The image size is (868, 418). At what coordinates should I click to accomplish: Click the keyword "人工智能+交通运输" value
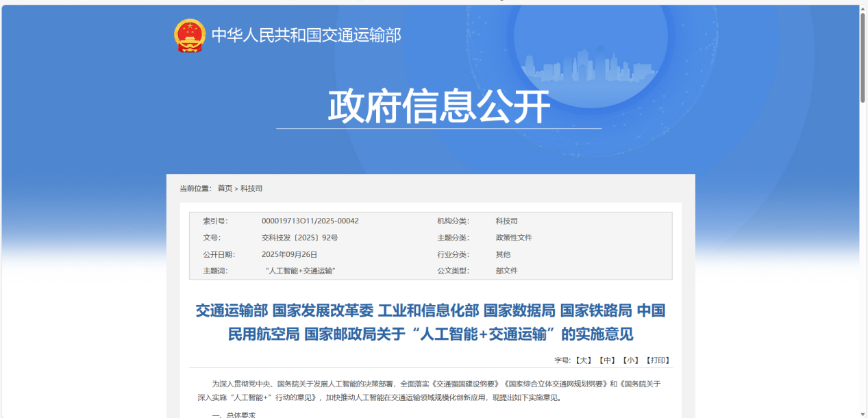click(x=299, y=271)
